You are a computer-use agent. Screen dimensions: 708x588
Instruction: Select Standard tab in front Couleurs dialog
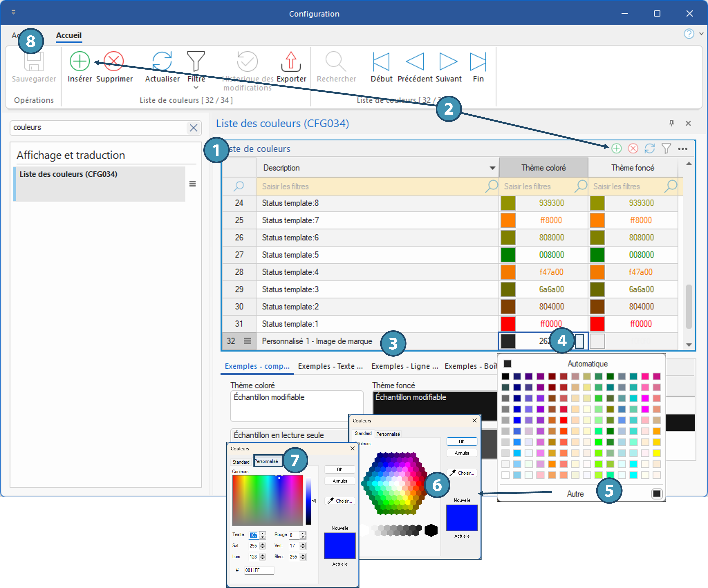pyautogui.click(x=241, y=462)
